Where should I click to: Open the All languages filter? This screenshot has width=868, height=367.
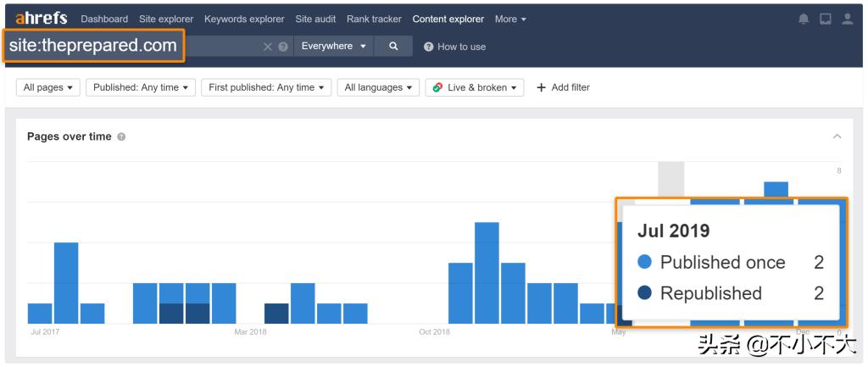coord(378,87)
